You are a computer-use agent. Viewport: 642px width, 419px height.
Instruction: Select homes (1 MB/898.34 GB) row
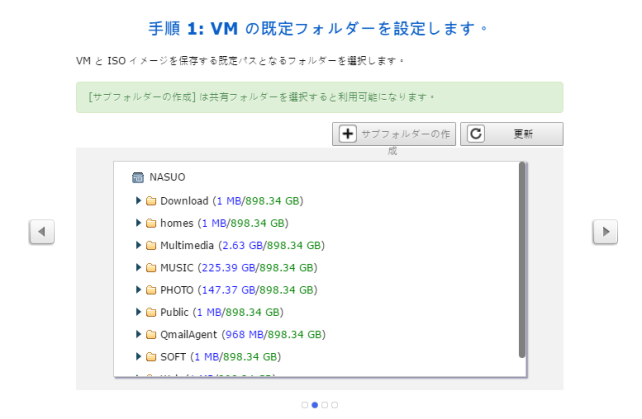(224, 223)
